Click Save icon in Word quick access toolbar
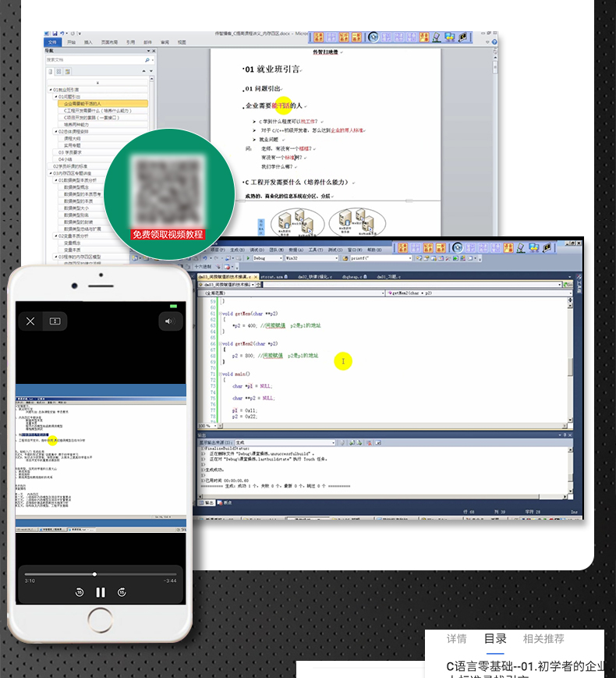Screen dimensions: 616x678 click(x=55, y=34)
